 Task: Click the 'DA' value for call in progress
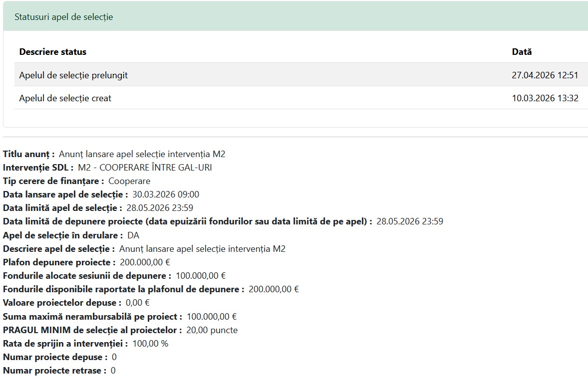[x=133, y=235]
